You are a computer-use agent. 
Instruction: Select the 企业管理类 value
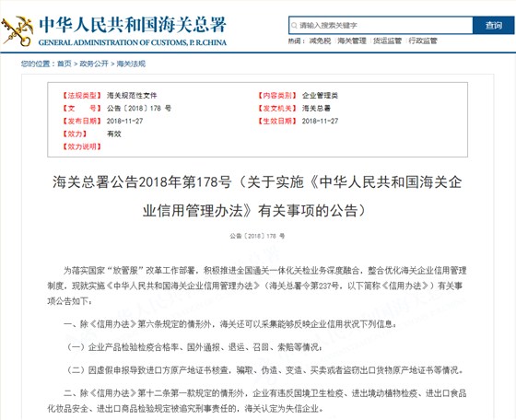[320, 96]
